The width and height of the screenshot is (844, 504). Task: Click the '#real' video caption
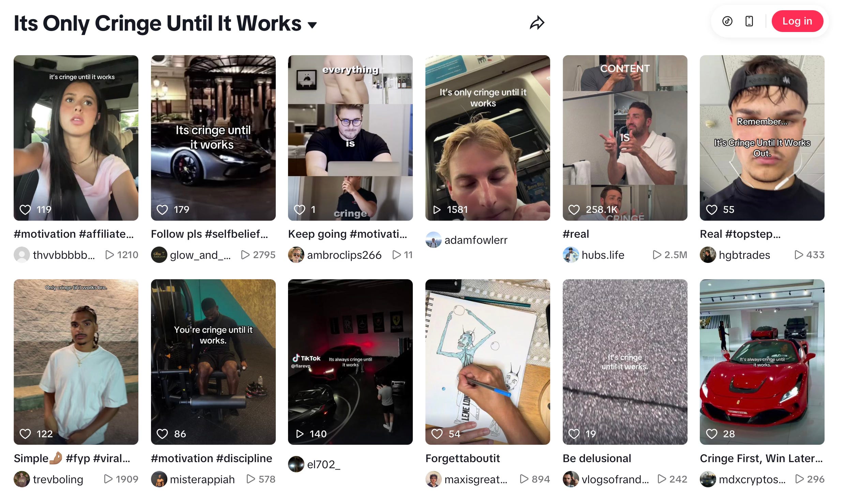tap(576, 234)
